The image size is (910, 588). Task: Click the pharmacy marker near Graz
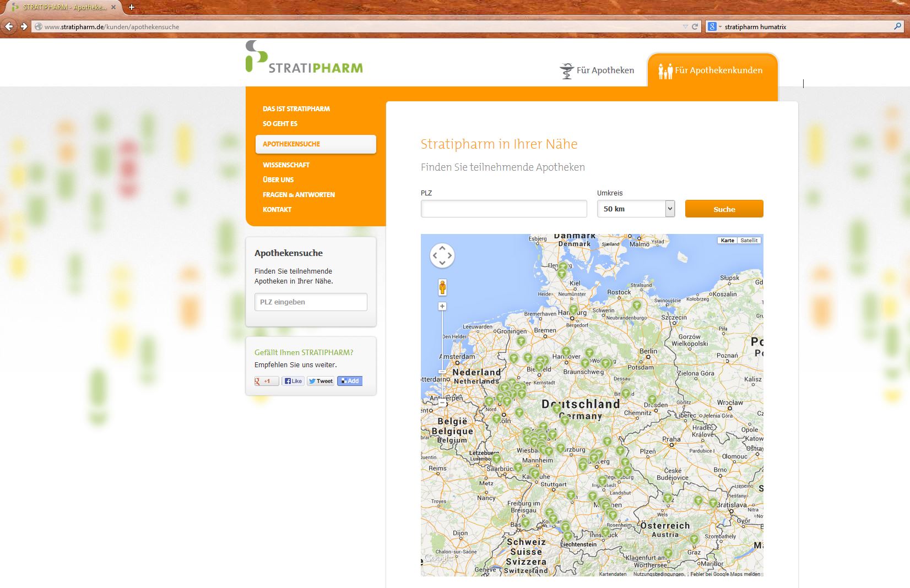coord(694,539)
